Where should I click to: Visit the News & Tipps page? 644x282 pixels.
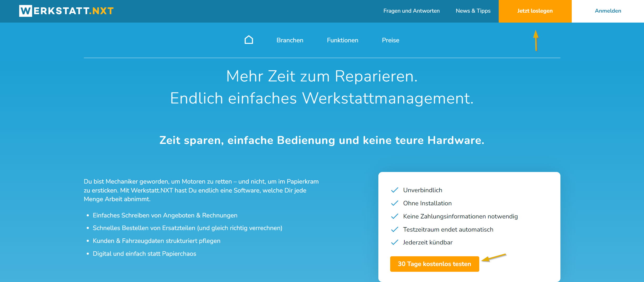473,11
